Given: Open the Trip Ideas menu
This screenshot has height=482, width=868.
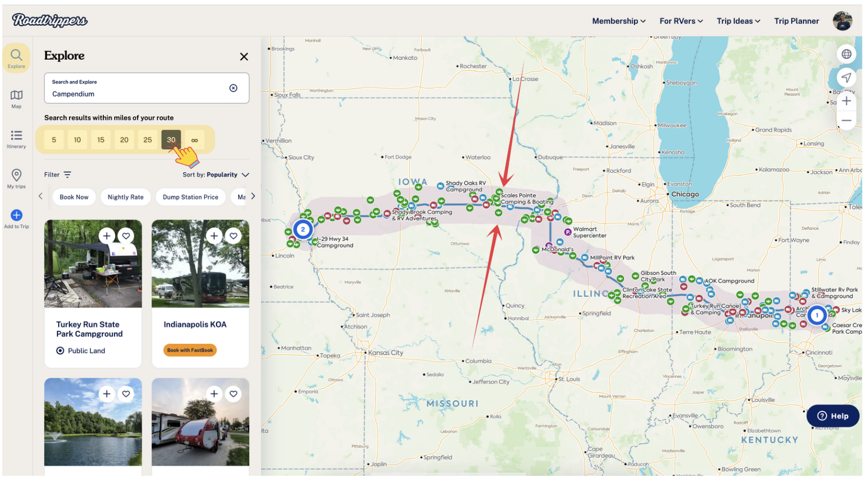Looking at the screenshot, I should click(x=738, y=21).
